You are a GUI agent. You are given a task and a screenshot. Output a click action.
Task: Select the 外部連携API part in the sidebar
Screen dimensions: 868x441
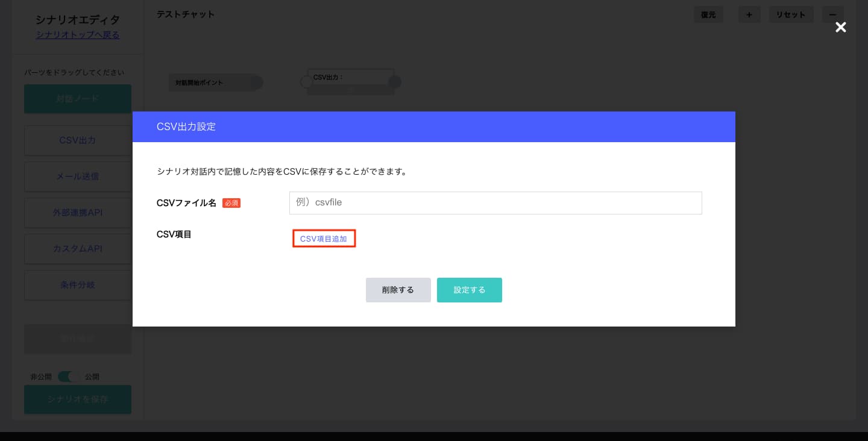[x=77, y=213]
